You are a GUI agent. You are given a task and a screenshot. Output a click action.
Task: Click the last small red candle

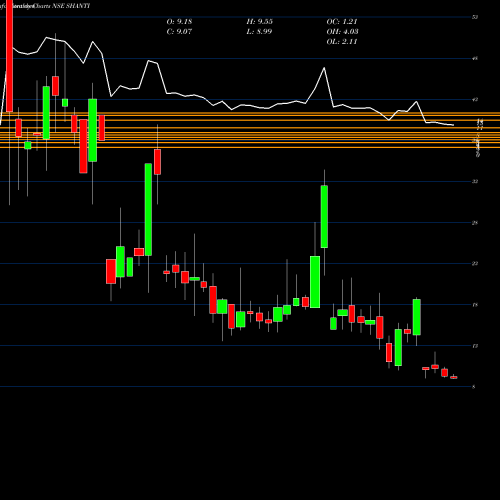coord(454,377)
